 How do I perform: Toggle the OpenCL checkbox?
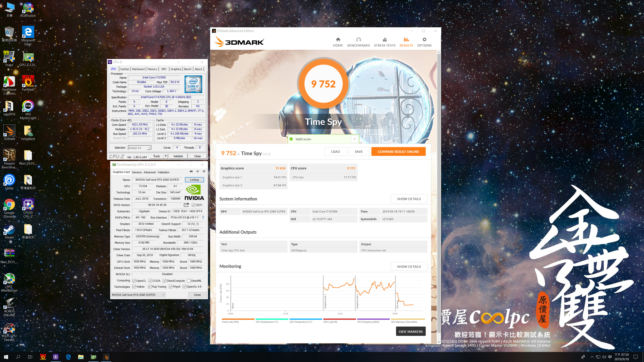pyautogui.click(x=134, y=281)
